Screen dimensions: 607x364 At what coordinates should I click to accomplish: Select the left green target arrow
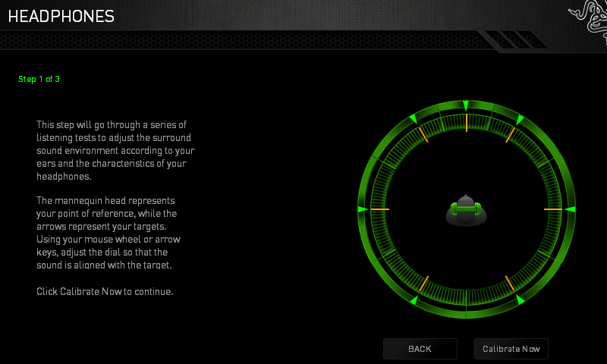point(363,209)
